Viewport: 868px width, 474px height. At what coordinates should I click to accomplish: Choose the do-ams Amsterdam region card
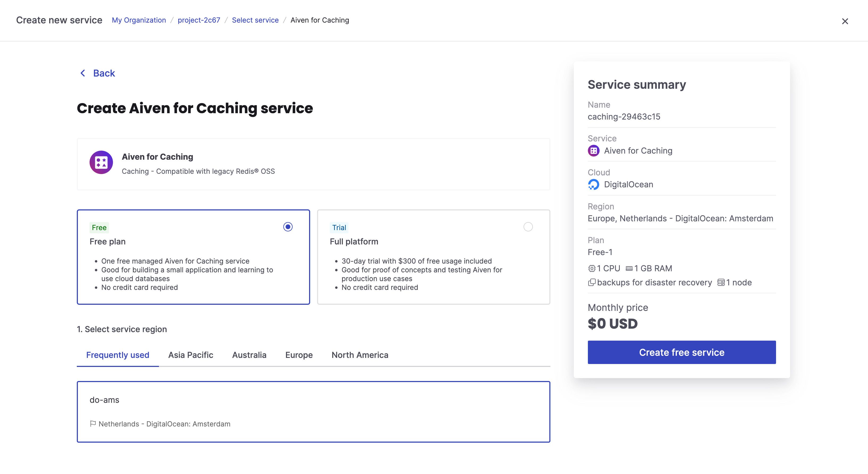pyautogui.click(x=313, y=412)
